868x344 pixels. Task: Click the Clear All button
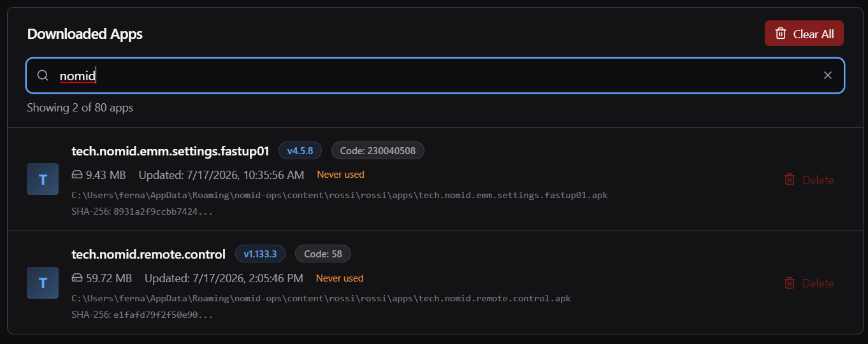click(804, 34)
